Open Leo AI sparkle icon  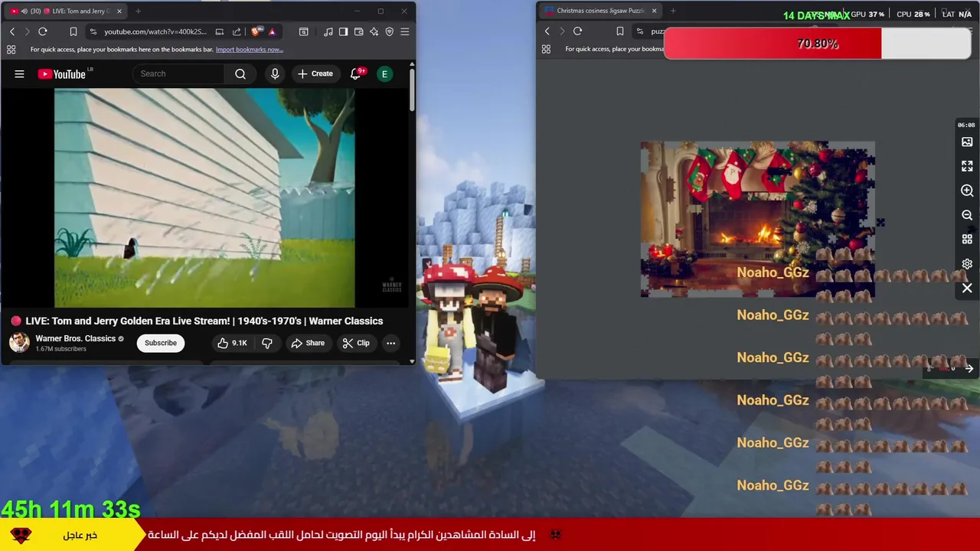[374, 31]
